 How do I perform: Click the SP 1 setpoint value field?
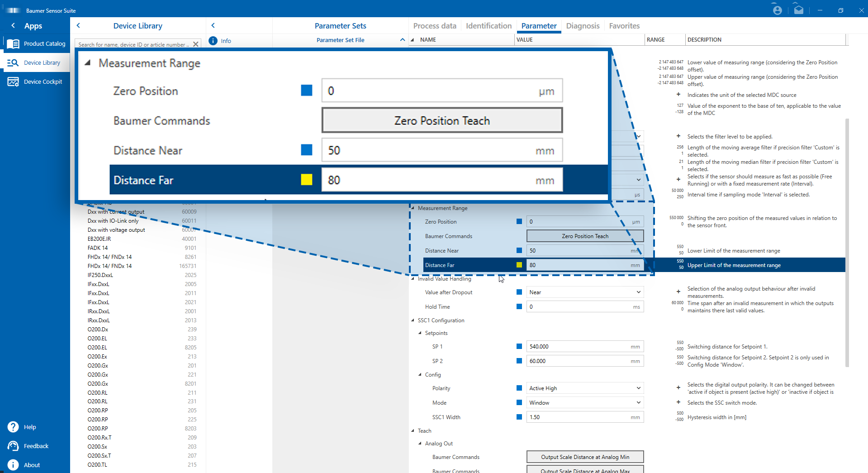(585, 347)
